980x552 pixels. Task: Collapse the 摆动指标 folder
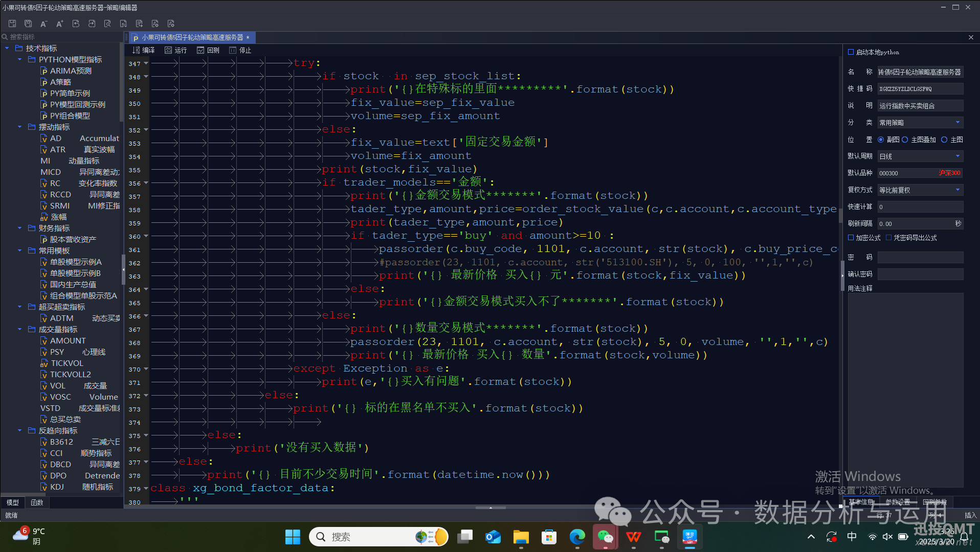20,127
